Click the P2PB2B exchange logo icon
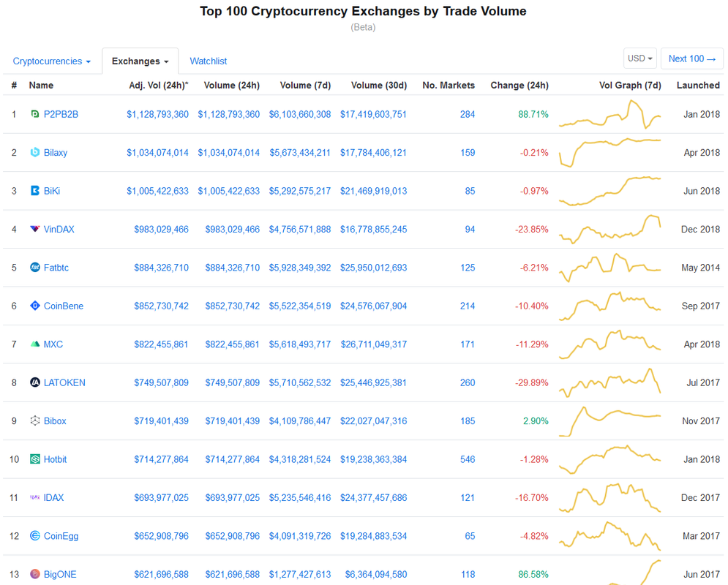The height and width of the screenshot is (585, 728). point(35,114)
